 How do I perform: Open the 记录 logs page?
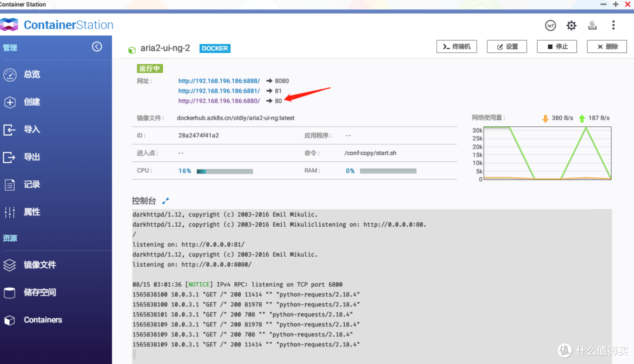(x=32, y=184)
